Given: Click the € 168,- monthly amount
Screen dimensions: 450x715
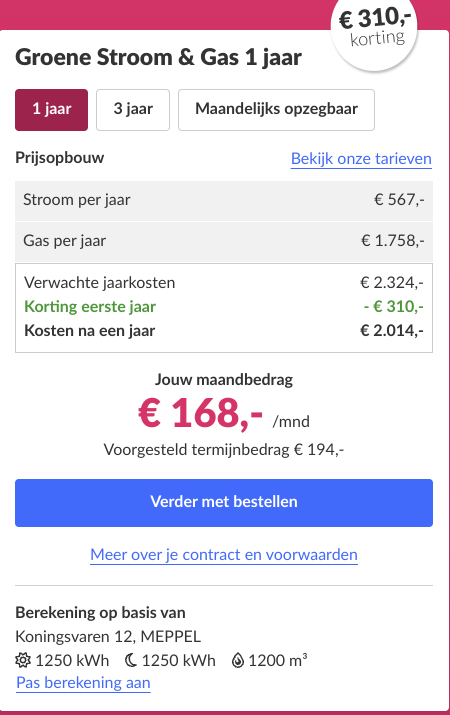Looking at the screenshot, I should pyautogui.click(x=201, y=413).
